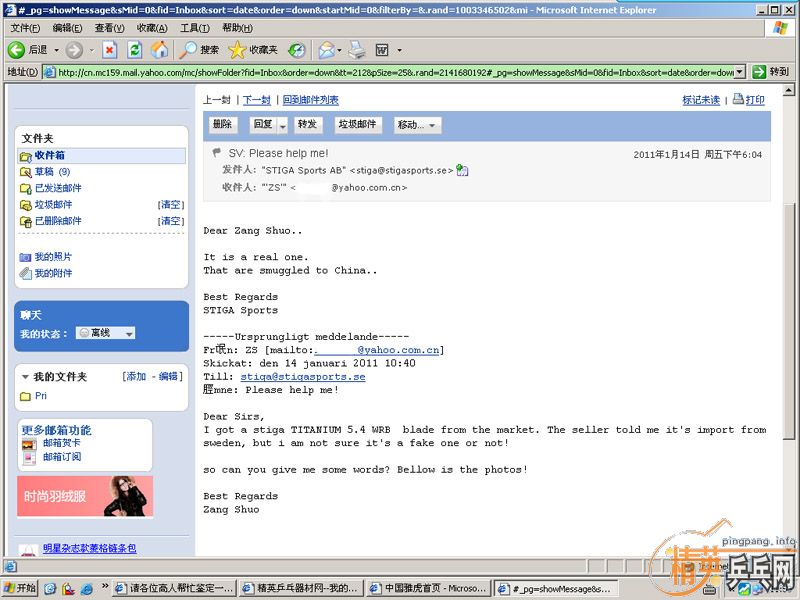Click the 邮箱订阅 subscription icon
Image resolution: width=800 pixels, height=600 pixels.
click(29, 458)
